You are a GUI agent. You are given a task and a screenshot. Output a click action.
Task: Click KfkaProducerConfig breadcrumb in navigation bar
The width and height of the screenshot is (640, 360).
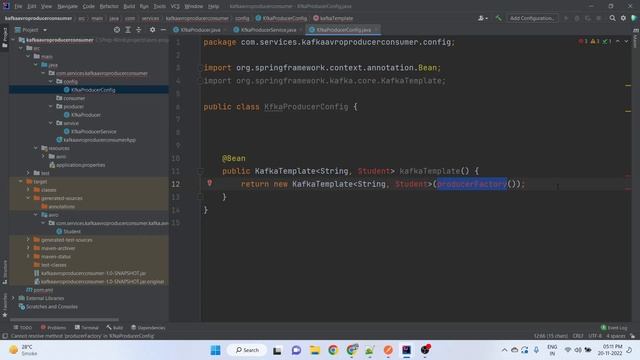pyautogui.click(x=281, y=18)
